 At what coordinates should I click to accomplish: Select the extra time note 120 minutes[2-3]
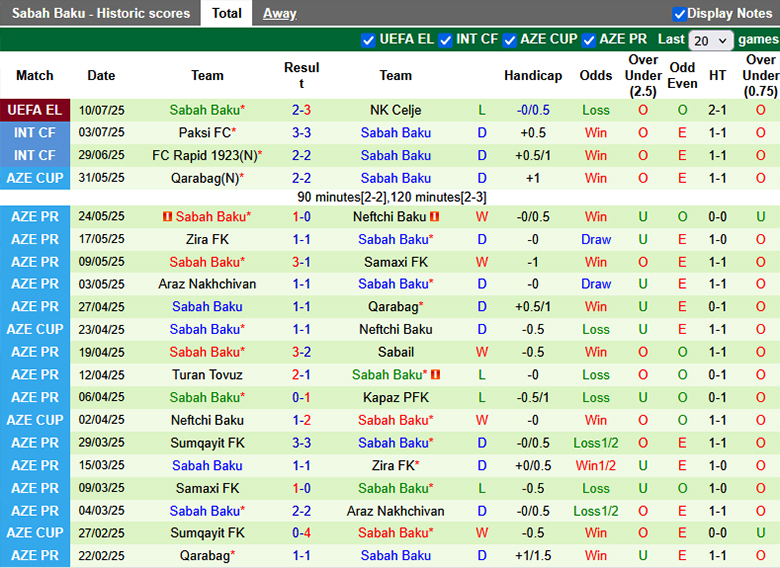438,197
